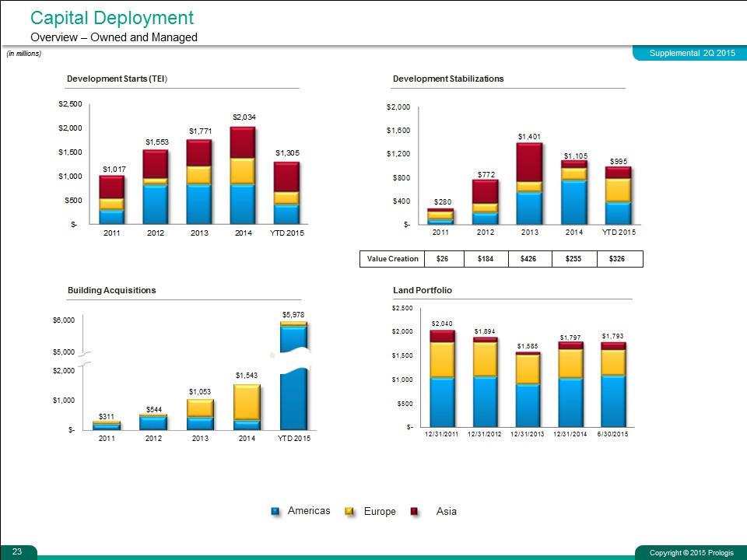Screen dimensions: 747x560
Task: Click the '(in millions)' note
Action: [24, 54]
